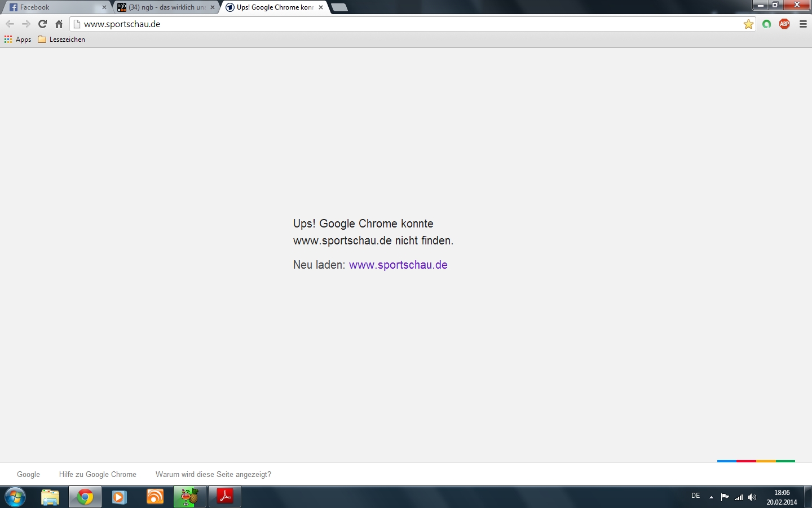Open the Chrome hamburger menu
The width and height of the screenshot is (812, 508).
[x=803, y=24]
